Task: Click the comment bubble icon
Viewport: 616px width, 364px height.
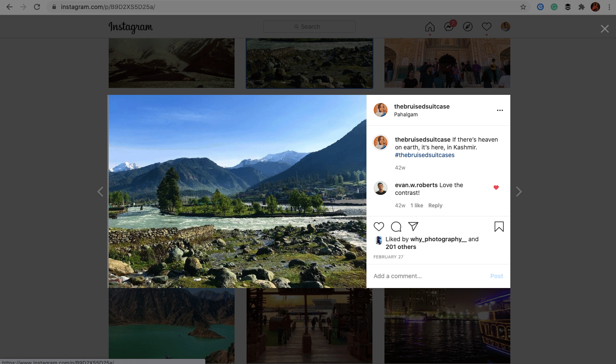Action: (396, 227)
